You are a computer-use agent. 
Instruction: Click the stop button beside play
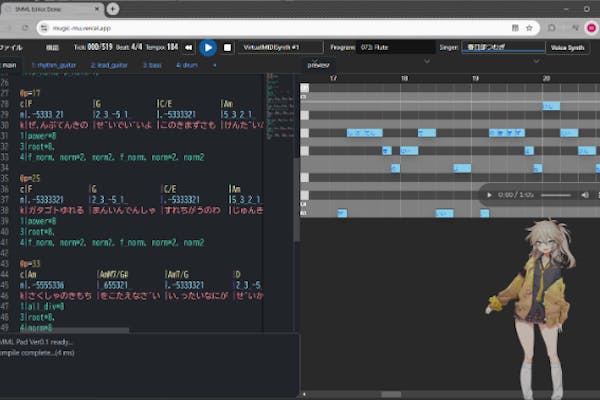coord(227,47)
